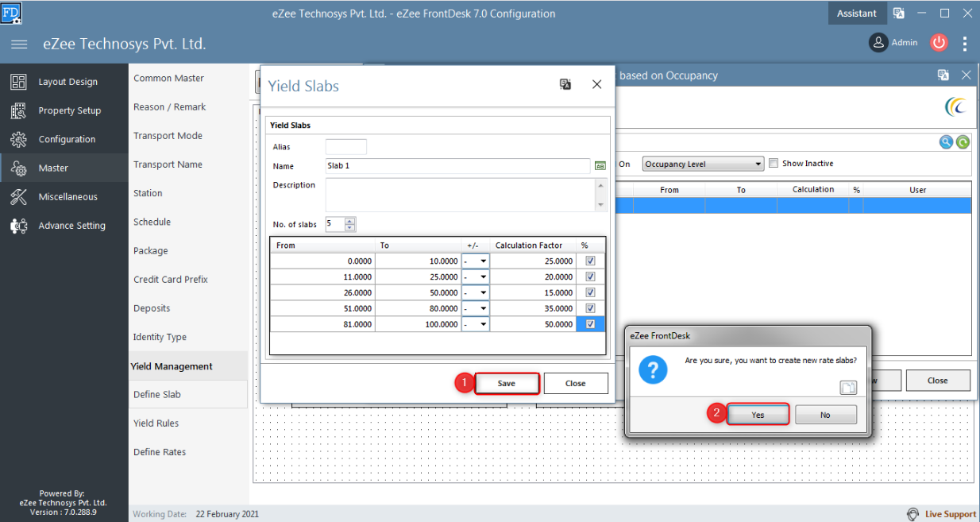The image size is (980, 522).
Task: Click the language icon beside Assistant
Action: pos(899,13)
